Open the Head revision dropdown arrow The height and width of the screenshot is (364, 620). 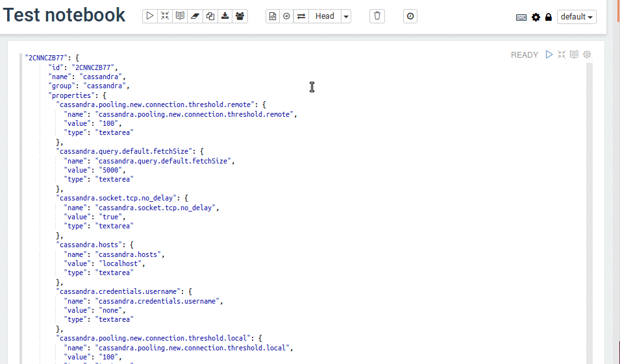[x=346, y=16]
